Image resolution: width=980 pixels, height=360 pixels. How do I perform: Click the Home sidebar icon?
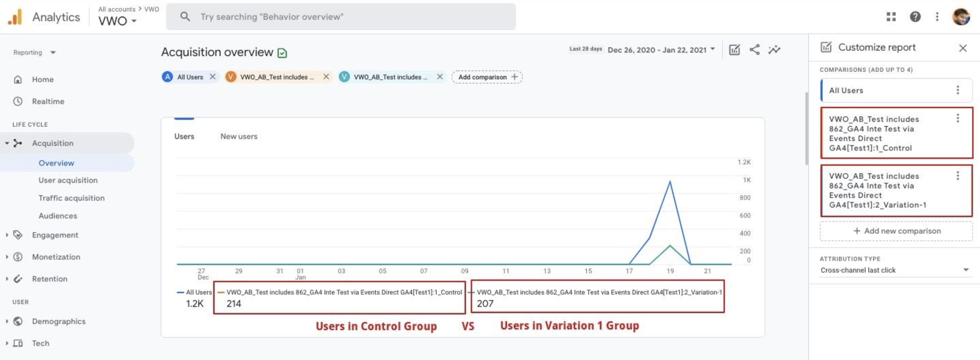[17, 79]
